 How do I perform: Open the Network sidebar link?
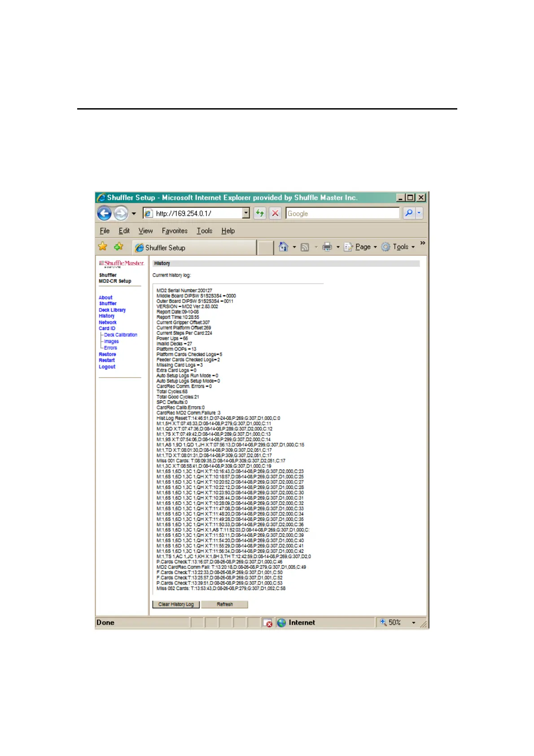pyautogui.click(x=108, y=322)
